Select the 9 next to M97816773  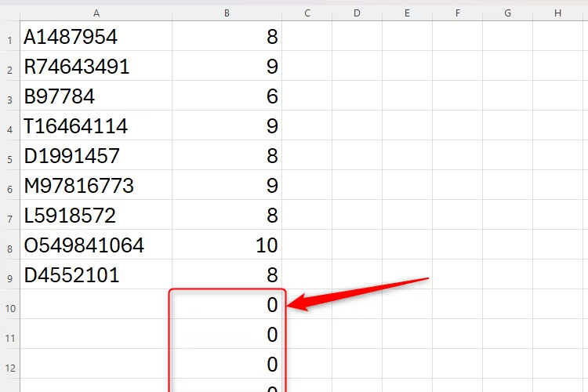(227, 185)
